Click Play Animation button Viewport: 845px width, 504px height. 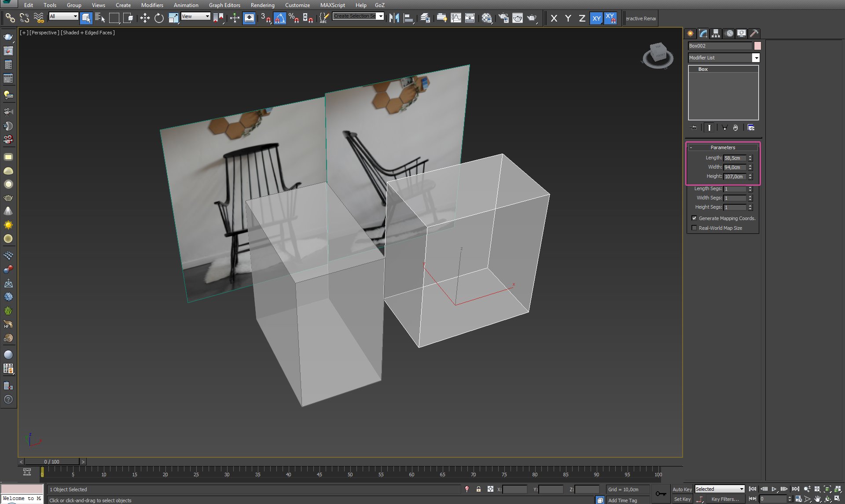pyautogui.click(x=774, y=489)
